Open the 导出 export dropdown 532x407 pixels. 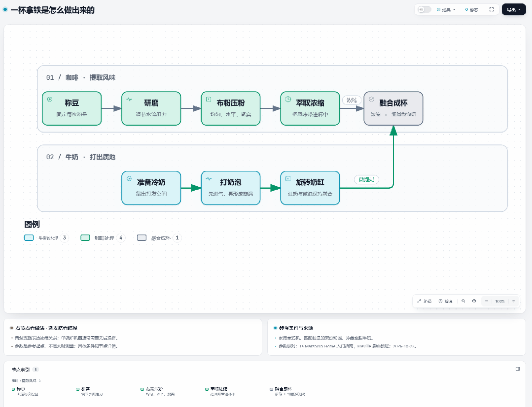tap(514, 9)
